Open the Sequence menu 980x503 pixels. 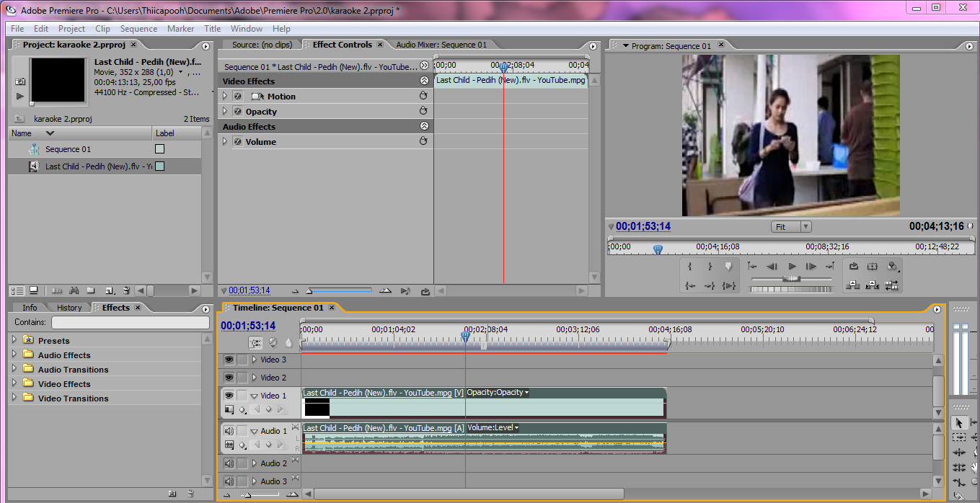tap(138, 29)
